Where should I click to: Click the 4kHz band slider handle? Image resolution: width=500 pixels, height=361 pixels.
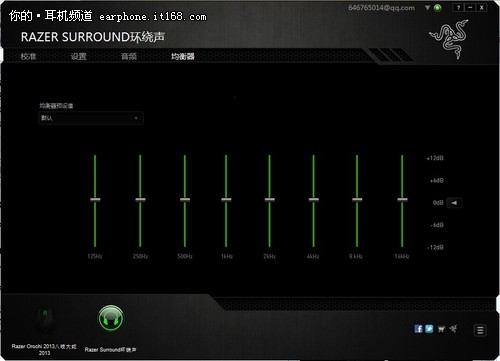pos(314,200)
